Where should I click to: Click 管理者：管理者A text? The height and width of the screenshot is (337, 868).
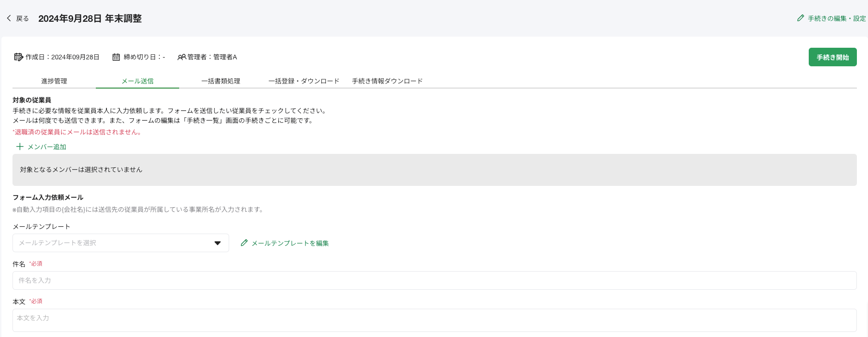tap(212, 57)
